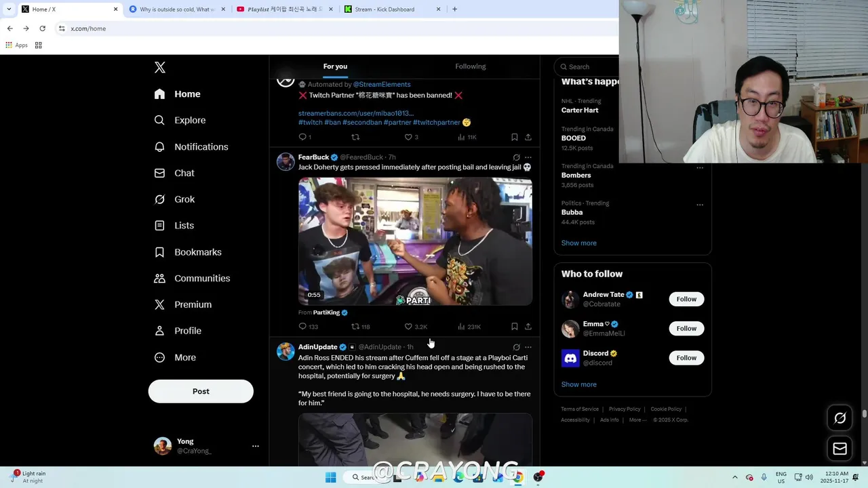Switch to the YouTube Playlist tab
Viewport: 868px width, 488px height.
[285, 9]
